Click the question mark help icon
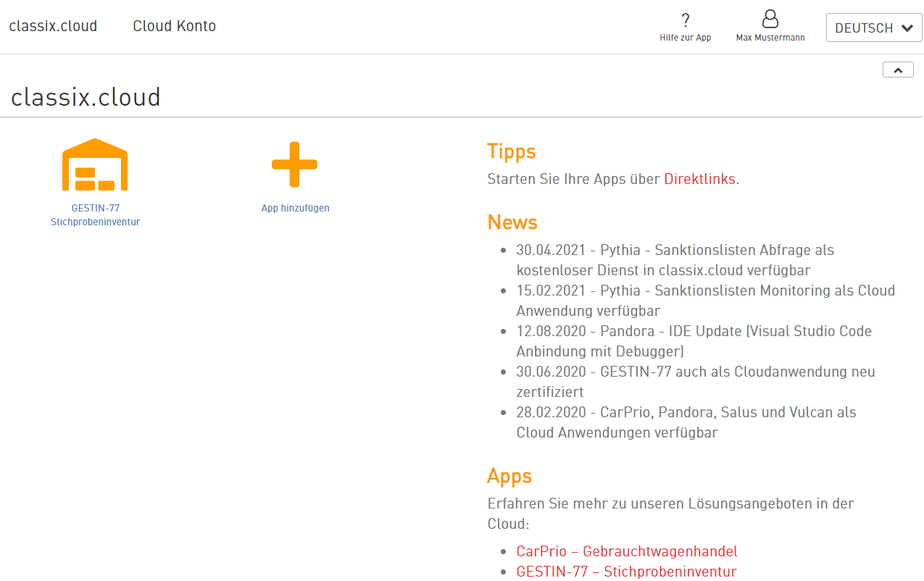This screenshot has width=924, height=581. (x=685, y=20)
